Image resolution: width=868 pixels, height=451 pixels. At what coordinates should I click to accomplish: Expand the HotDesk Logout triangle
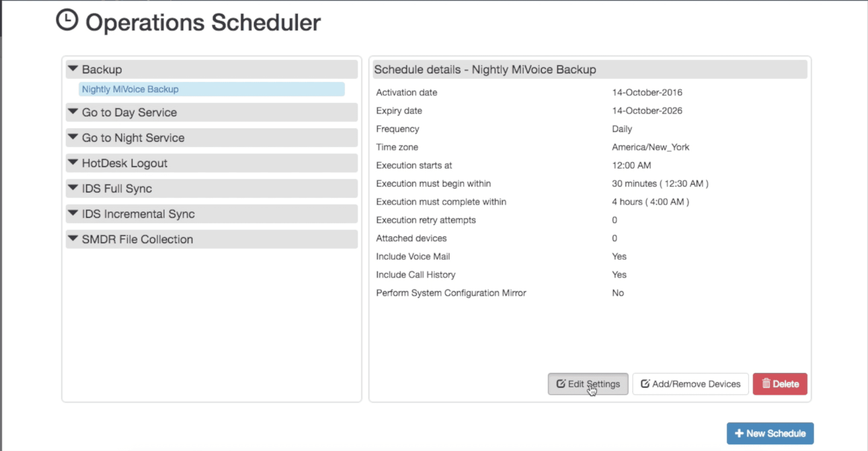(x=73, y=162)
